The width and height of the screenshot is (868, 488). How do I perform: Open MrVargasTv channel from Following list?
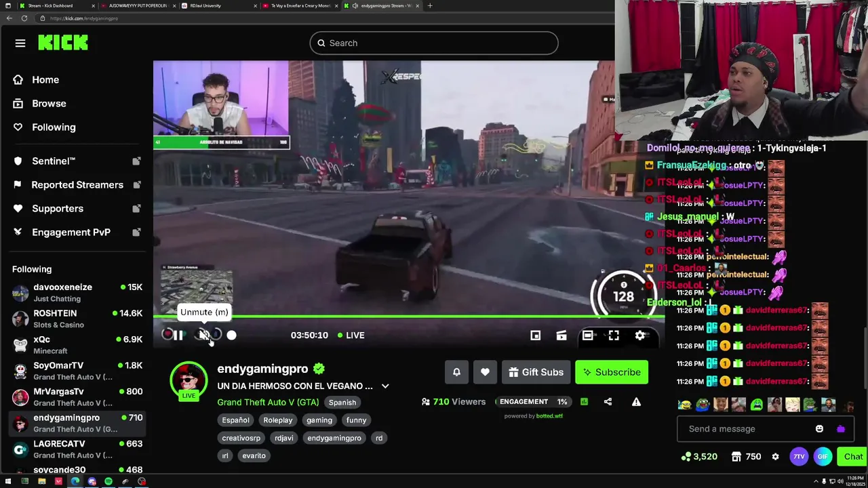coord(77,397)
